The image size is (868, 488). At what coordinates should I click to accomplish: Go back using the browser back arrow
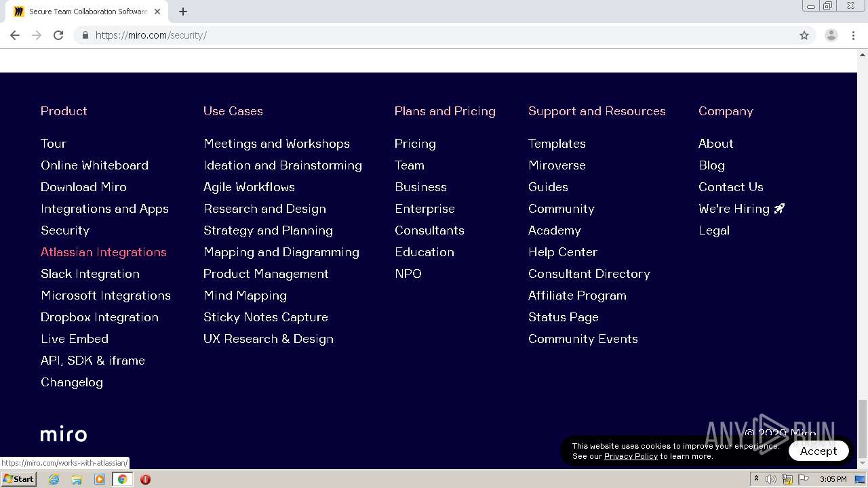pos(15,35)
